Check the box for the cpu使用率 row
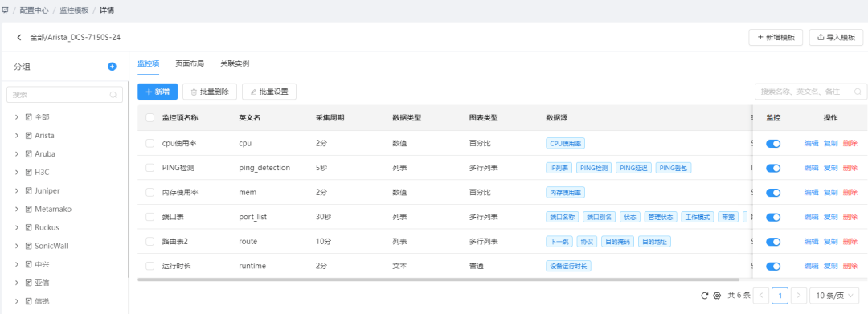This screenshot has width=868, height=314. pyautogui.click(x=150, y=143)
